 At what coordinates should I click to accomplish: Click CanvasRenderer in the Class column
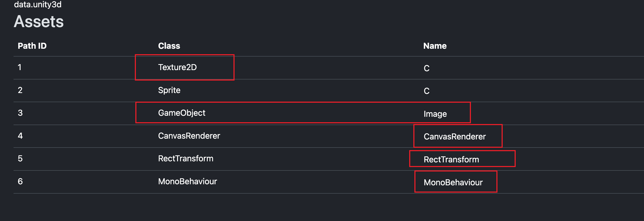[x=189, y=136]
